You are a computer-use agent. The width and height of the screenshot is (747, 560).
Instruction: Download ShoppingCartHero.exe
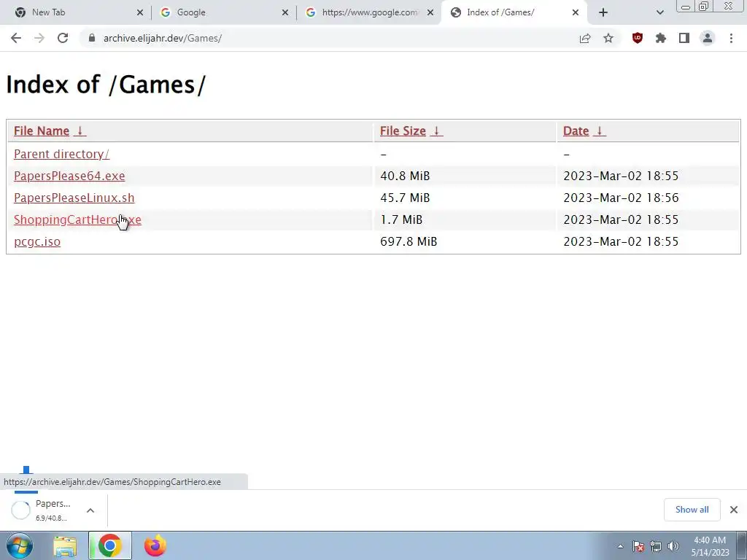pyautogui.click(x=77, y=219)
